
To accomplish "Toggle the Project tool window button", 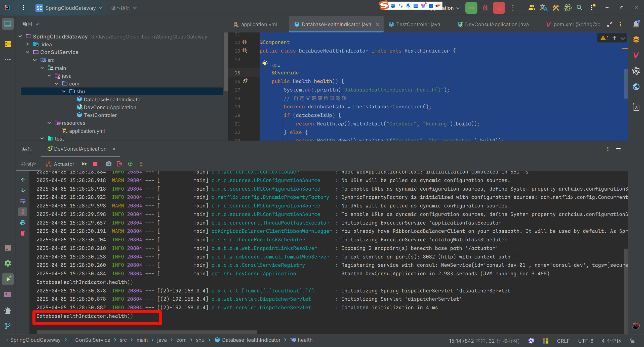I will tap(8, 24).
